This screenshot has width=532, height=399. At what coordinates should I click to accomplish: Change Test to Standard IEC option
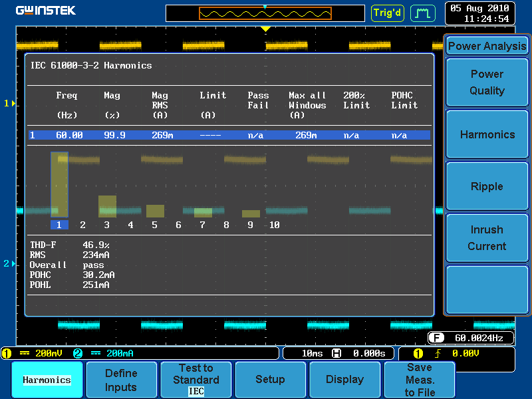tap(196, 380)
